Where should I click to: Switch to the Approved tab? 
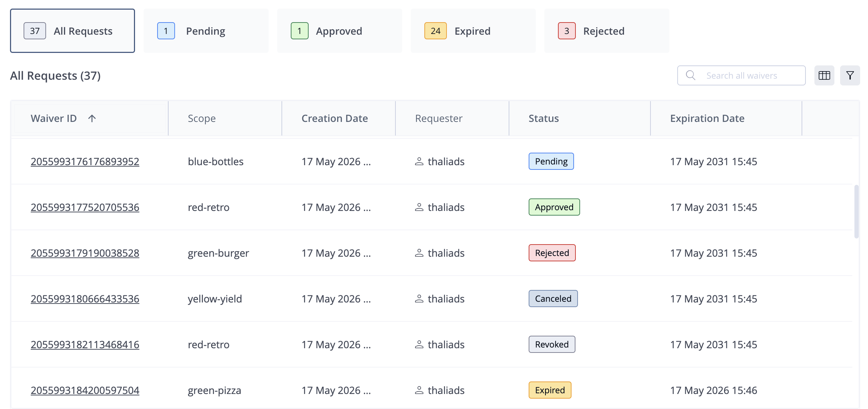(x=340, y=31)
